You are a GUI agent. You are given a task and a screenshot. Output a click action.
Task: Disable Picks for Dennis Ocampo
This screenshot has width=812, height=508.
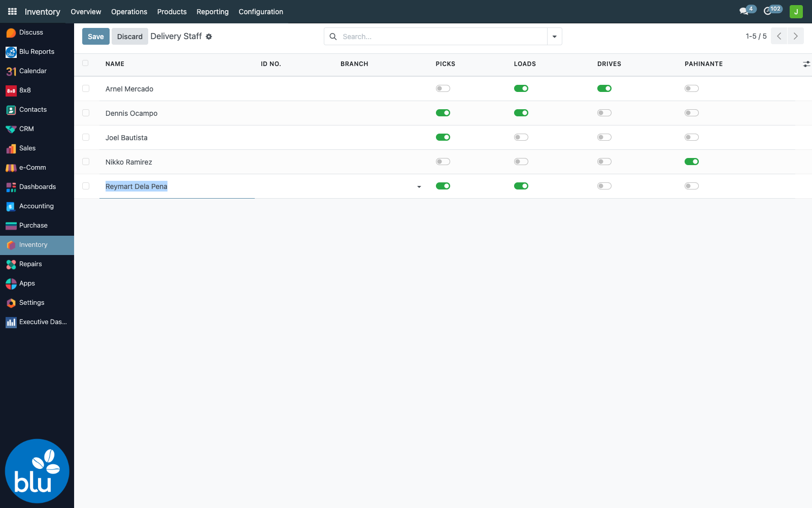click(443, 113)
